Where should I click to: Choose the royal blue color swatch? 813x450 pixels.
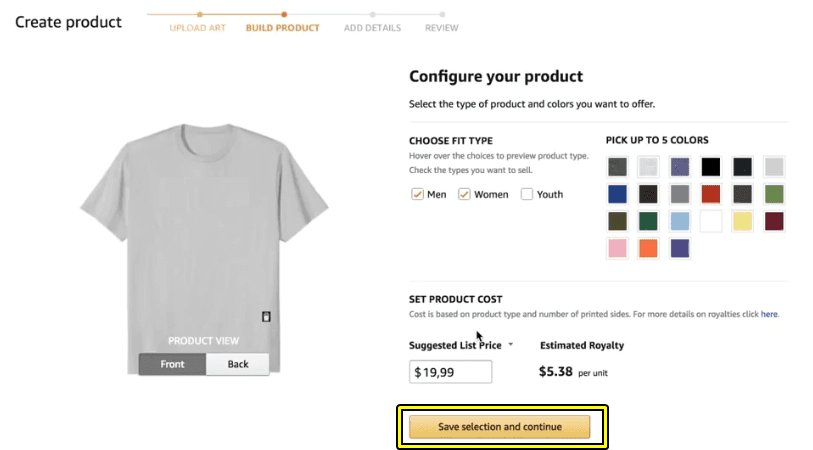coord(617,194)
